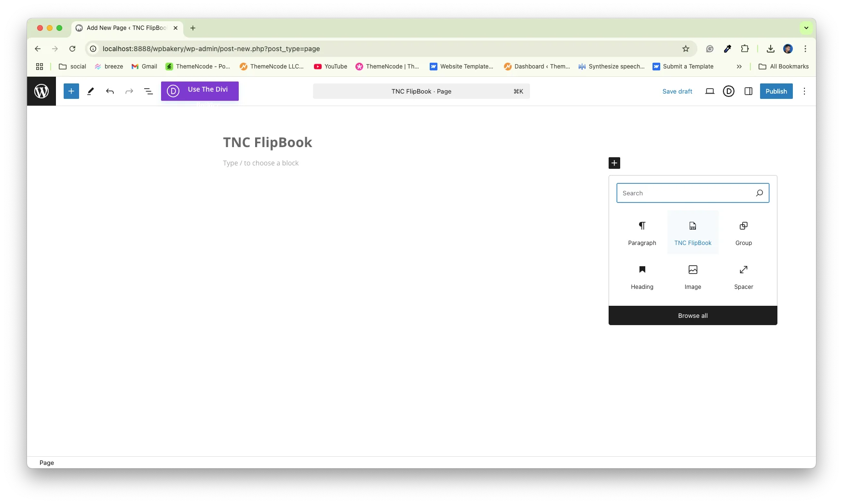Click the Save draft link
Screen dimensions: 843x504
(x=677, y=91)
